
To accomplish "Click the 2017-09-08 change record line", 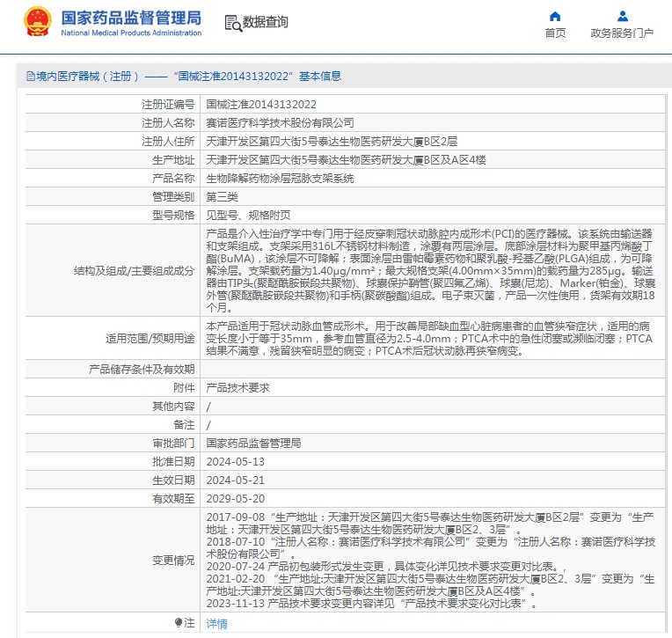I will (x=430, y=524).
